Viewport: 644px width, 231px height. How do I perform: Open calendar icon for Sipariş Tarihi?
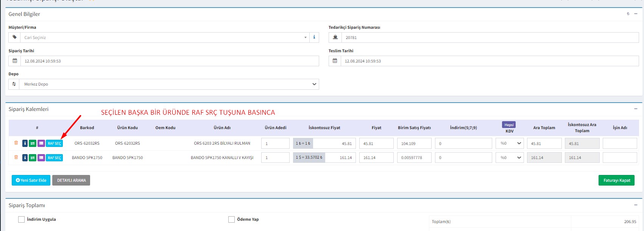click(x=15, y=61)
